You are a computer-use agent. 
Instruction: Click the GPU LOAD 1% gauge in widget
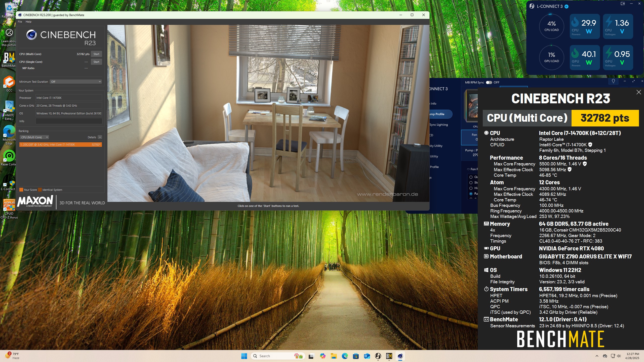tap(551, 57)
